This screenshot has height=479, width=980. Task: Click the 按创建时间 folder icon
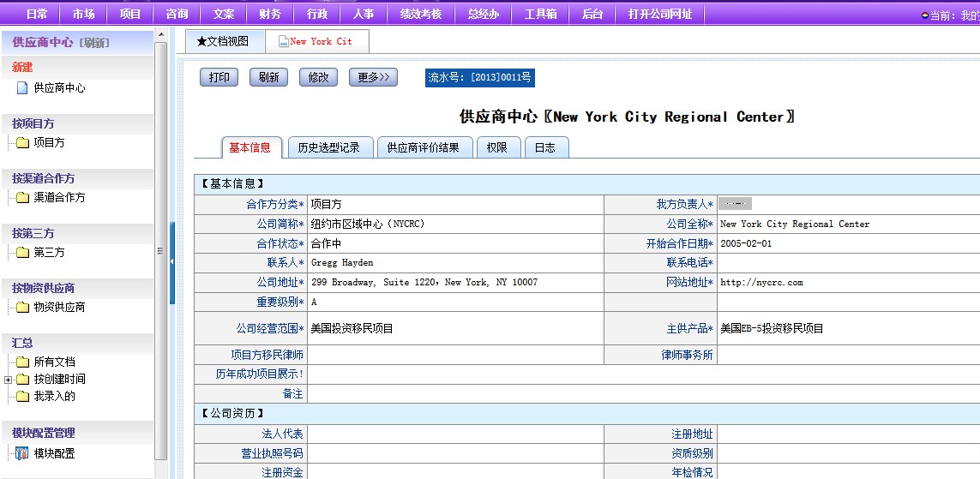pyautogui.click(x=22, y=379)
